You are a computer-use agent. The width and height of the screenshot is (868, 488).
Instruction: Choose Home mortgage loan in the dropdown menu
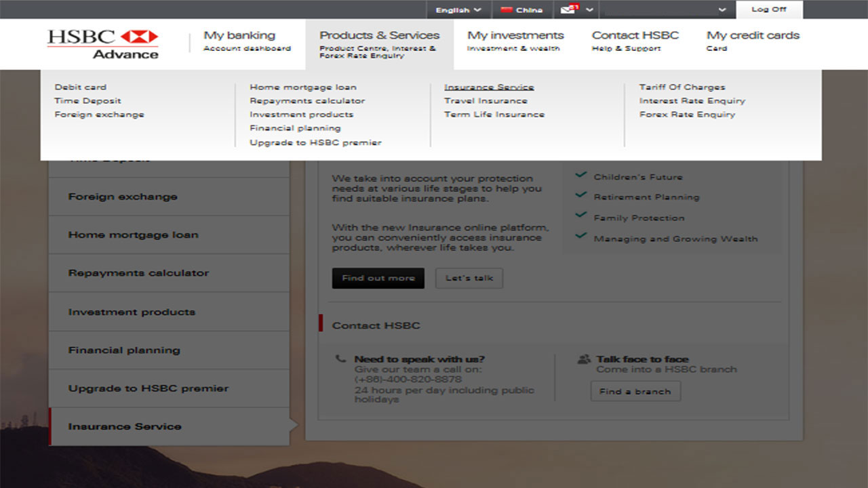302,87
